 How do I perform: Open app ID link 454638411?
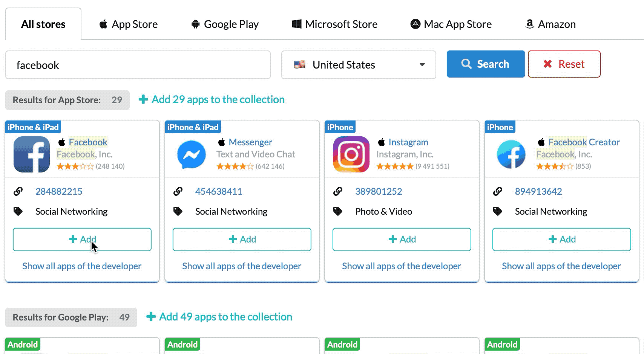(x=219, y=191)
